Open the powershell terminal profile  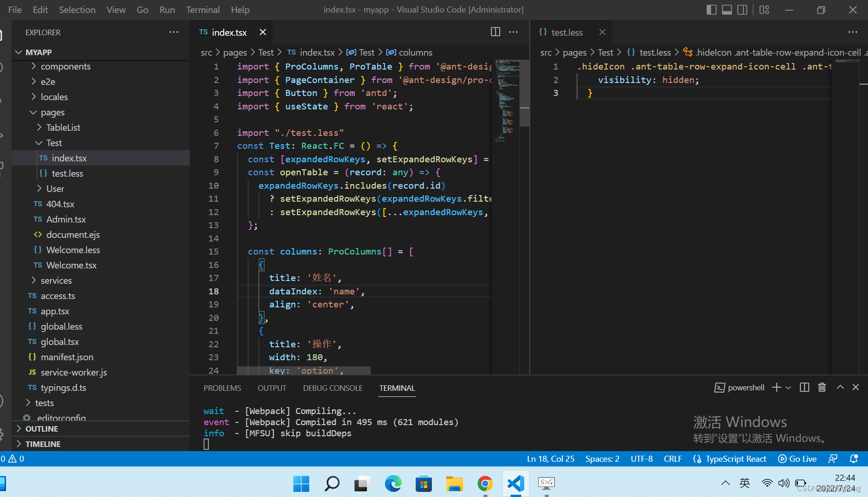(x=739, y=388)
